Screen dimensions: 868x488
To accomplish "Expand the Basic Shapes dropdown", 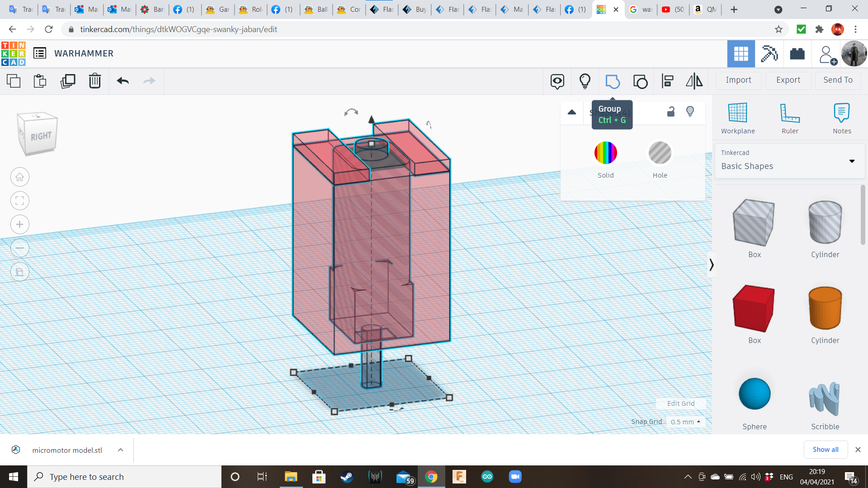I will pyautogui.click(x=852, y=161).
